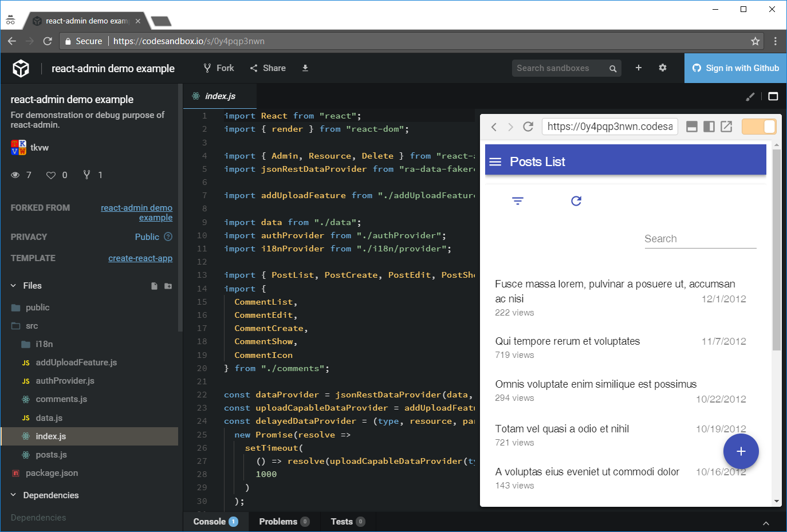Create a new sandbox with plus icon

point(639,68)
